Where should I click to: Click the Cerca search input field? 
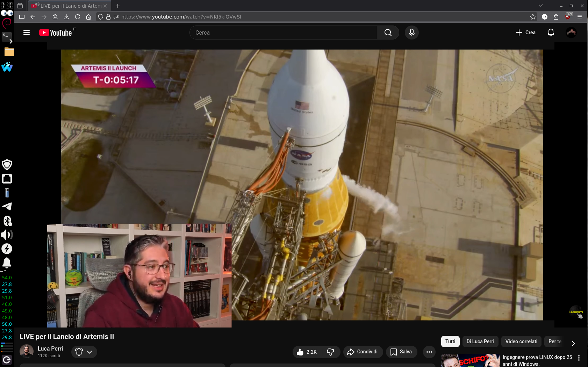(283, 33)
